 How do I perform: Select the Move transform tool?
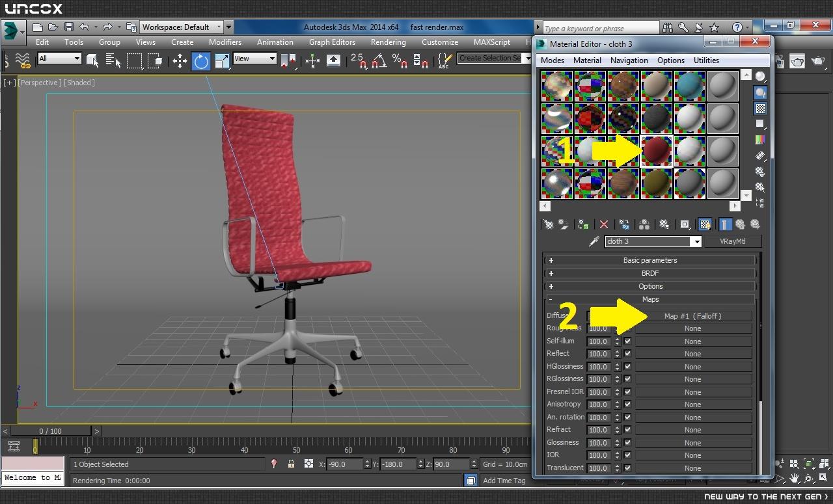pos(180,61)
